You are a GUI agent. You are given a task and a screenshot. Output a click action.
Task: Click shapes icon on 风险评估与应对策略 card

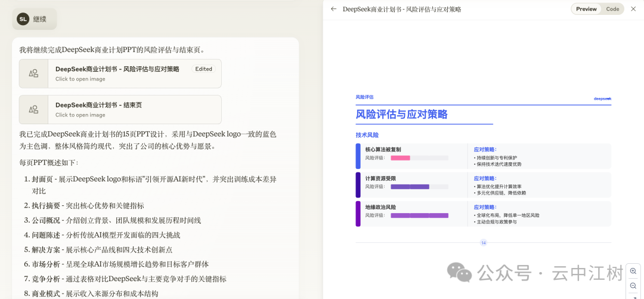pyautogui.click(x=33, y=73)
